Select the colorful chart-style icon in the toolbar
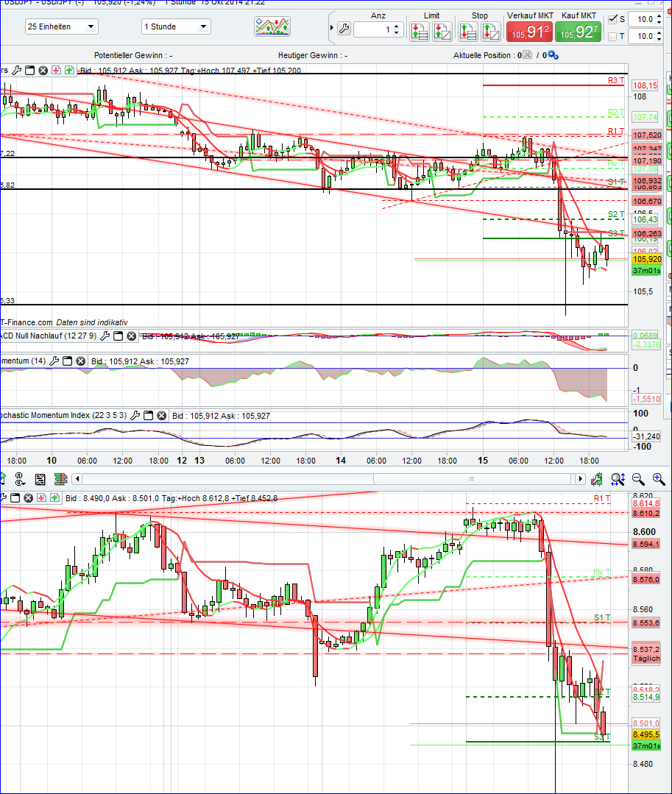672x794 pixels. point(271,26)
